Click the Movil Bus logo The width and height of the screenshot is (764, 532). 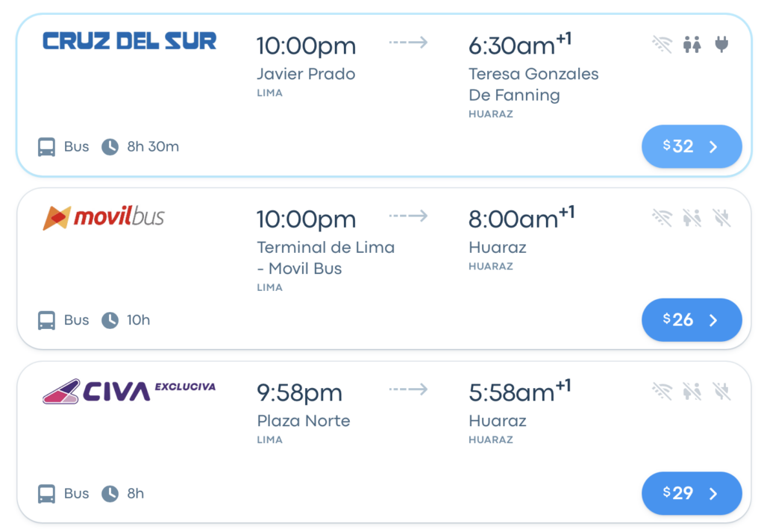(104, 217)
